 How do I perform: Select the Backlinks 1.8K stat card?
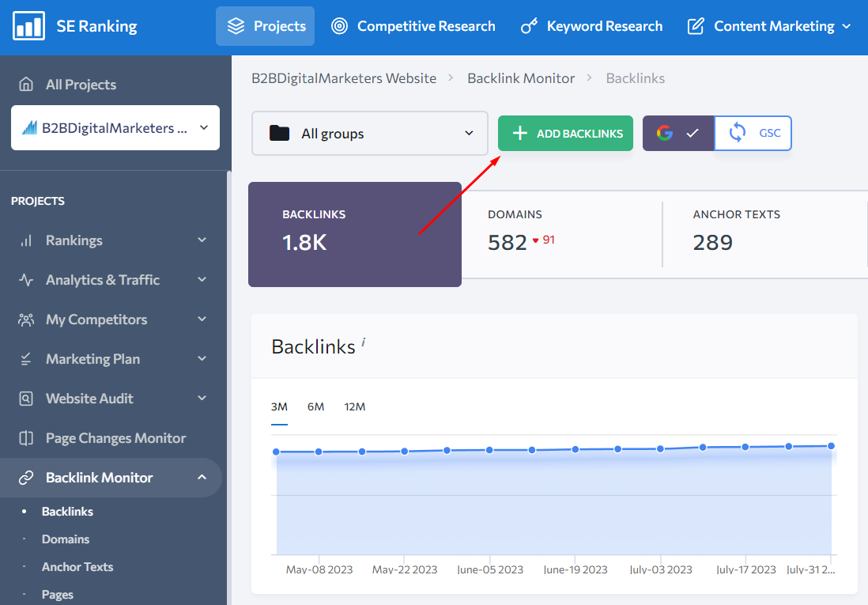pyautogui.click(x=355, y=234)
